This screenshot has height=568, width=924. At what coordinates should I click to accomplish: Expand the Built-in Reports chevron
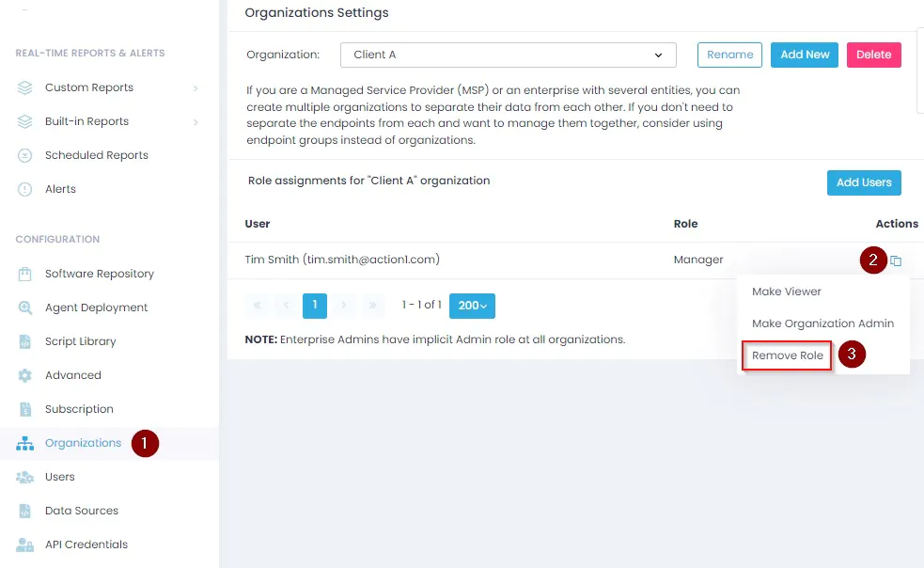pyautogui.click(x=196, y=122)
